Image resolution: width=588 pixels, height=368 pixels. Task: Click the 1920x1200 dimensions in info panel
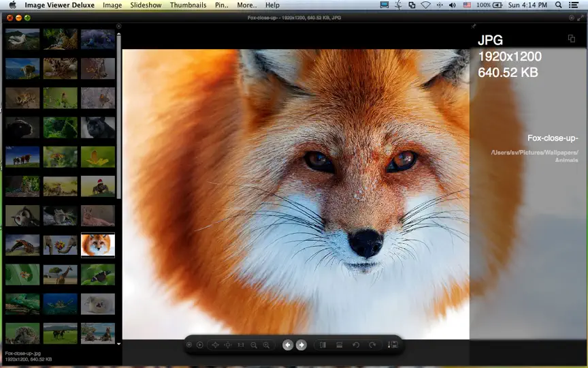(510, 57)
